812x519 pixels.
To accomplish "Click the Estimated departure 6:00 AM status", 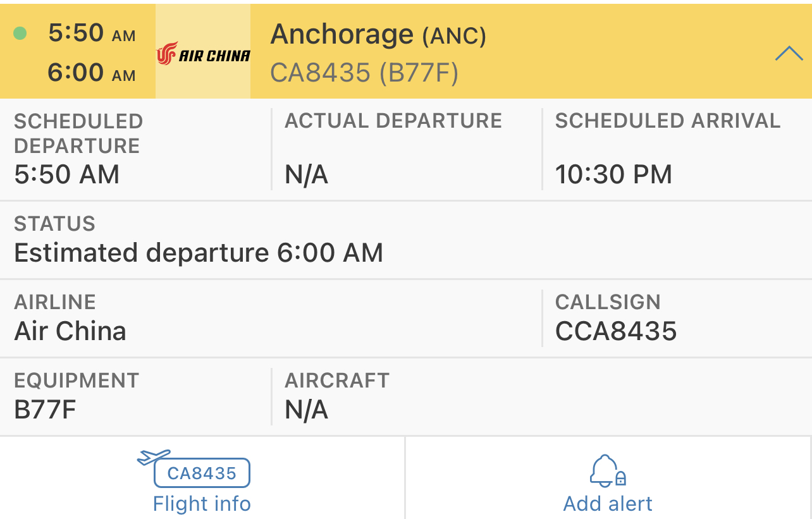I will point(199,253).
